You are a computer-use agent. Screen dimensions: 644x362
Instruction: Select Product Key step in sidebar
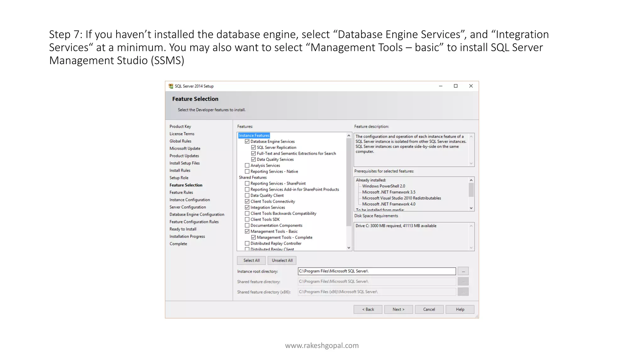click(x=180, y=126)
